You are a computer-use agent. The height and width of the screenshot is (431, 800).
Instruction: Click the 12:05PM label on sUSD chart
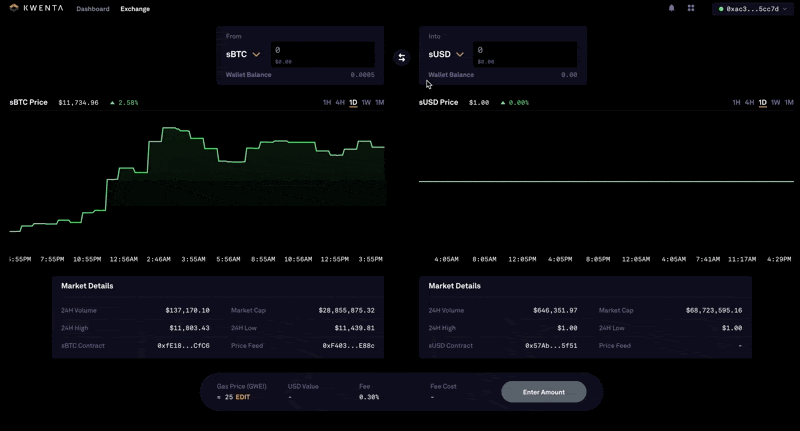coord(522,259)
